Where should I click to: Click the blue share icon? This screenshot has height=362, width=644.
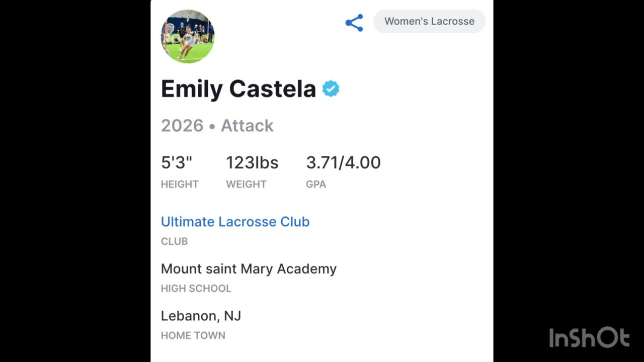354,23
